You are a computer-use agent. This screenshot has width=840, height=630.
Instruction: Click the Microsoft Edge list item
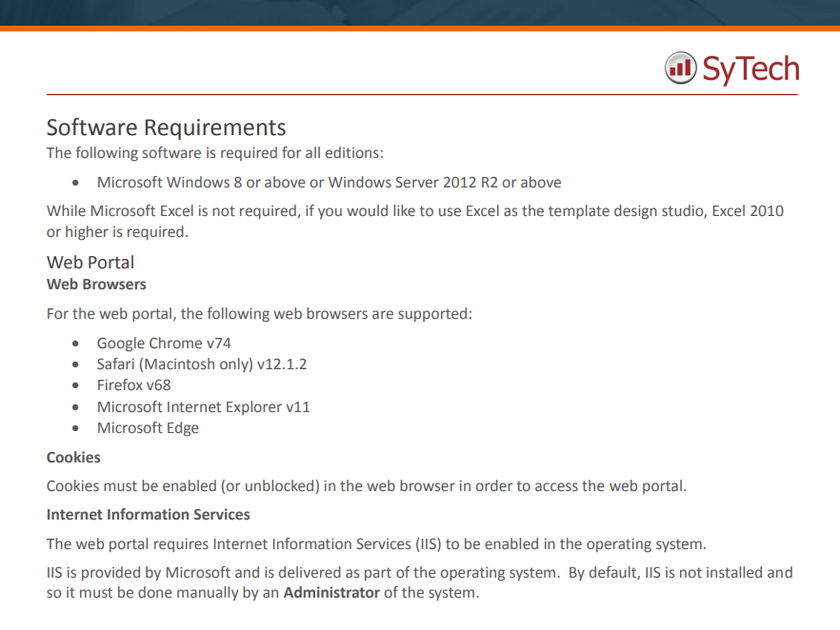(148, 428)
